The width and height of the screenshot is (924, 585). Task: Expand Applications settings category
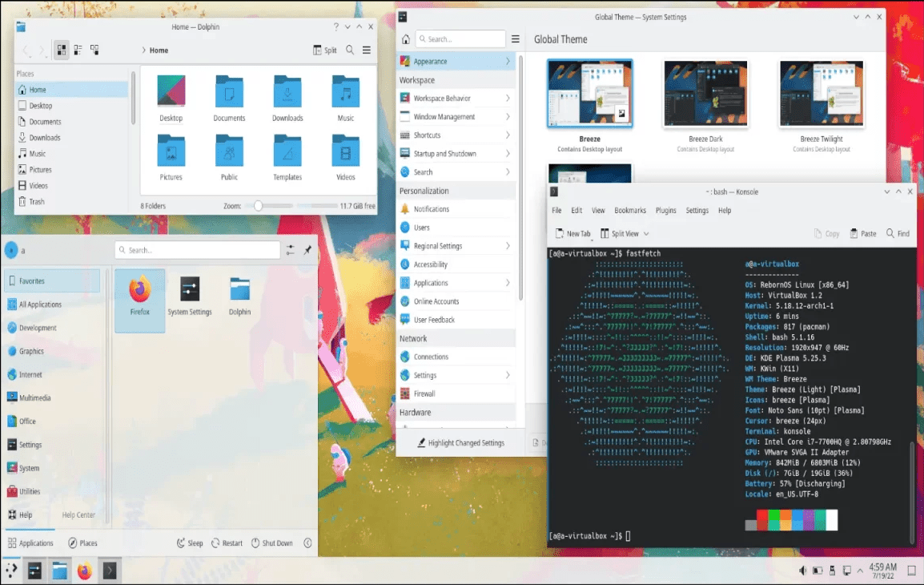point(456,283)
